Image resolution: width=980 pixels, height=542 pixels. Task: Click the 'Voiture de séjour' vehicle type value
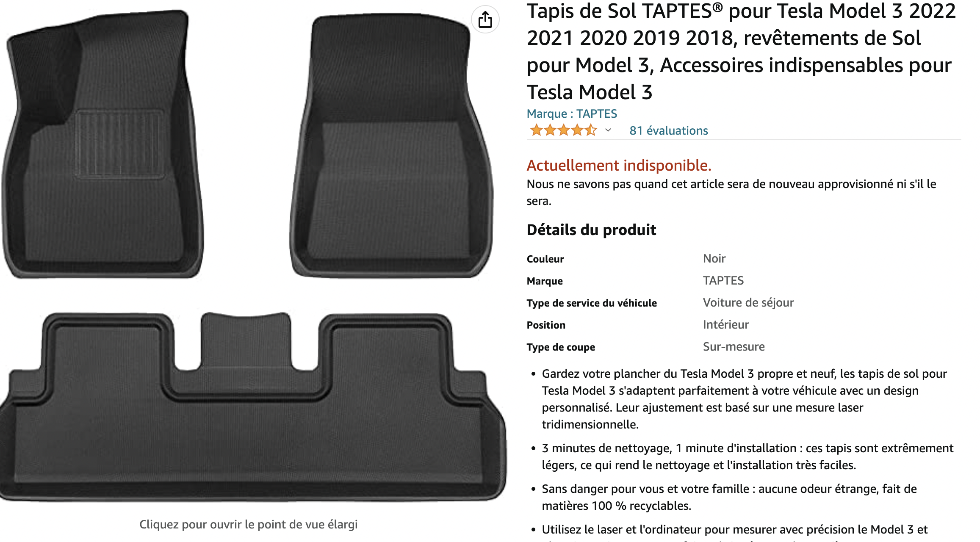click(x=748, y=302)
